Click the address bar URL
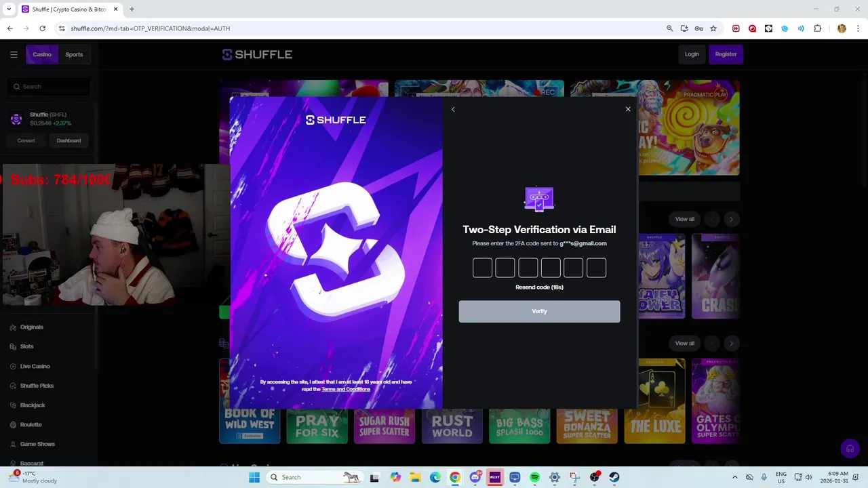Screen dimensions: 868x488 (x=151, y=28)
